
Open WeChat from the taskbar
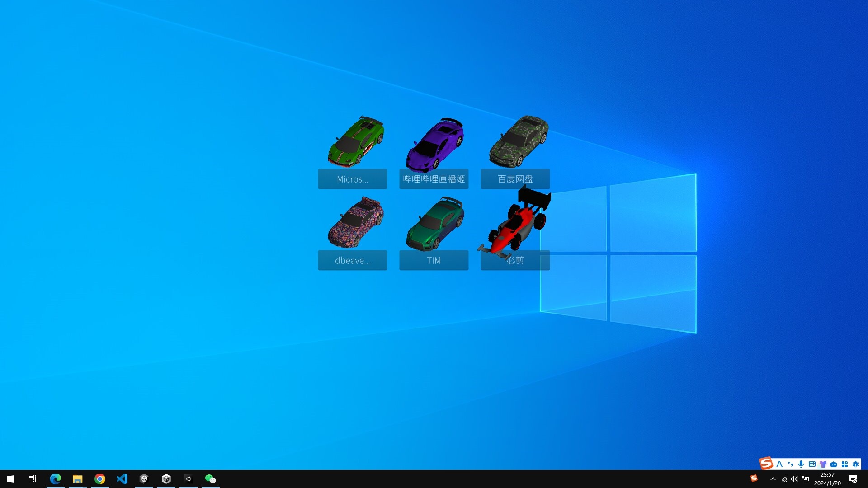point(210,479)
